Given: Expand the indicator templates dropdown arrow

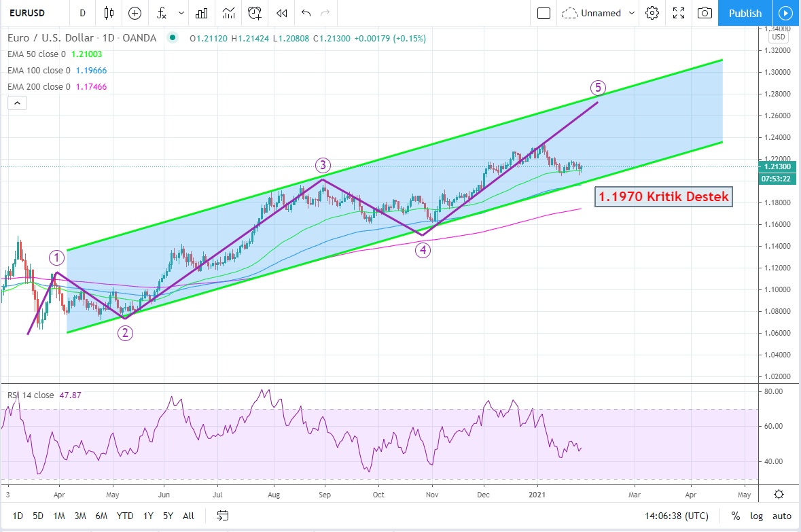Looking at the screenshot, I should click(181, 13).
